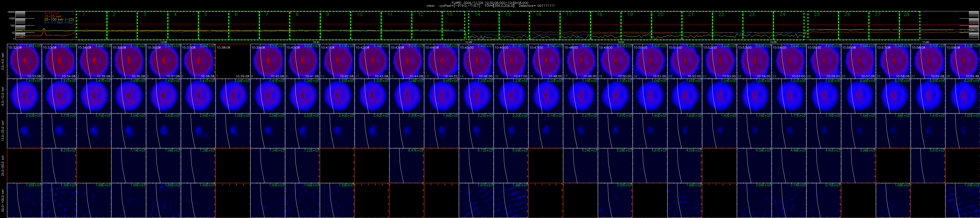Open the 12-25 keV image with peak 2.35E+05
Screen dimensions: 980x218
point(407,131)
